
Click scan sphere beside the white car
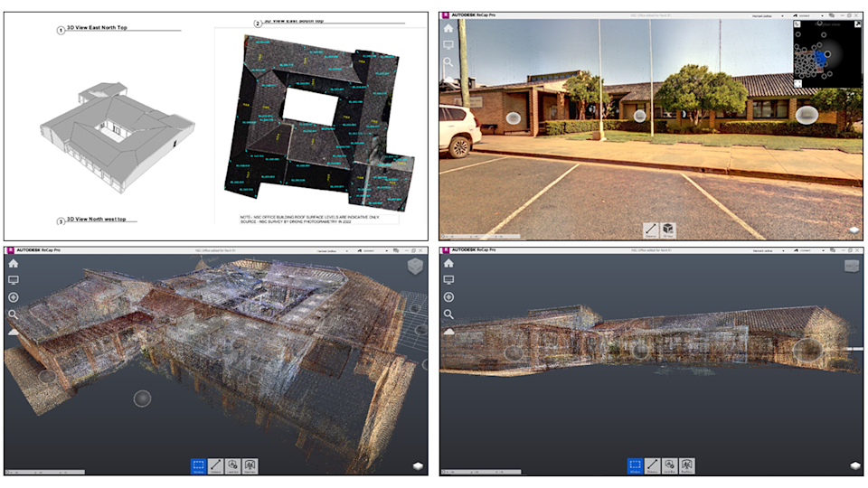[x=514, y=117]
